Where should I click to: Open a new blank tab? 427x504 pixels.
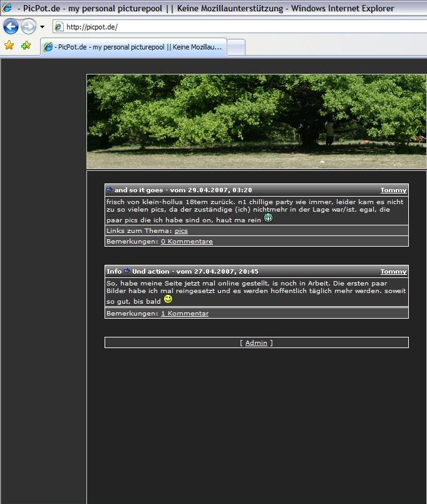pos(235,47)
